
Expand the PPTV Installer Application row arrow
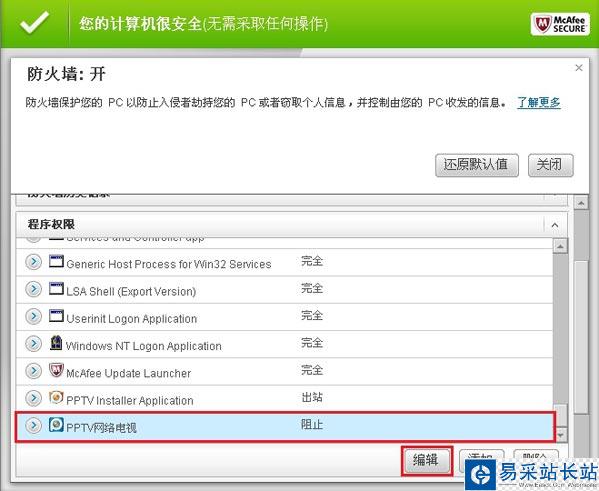pyautogui.click(x=34, y=398)
